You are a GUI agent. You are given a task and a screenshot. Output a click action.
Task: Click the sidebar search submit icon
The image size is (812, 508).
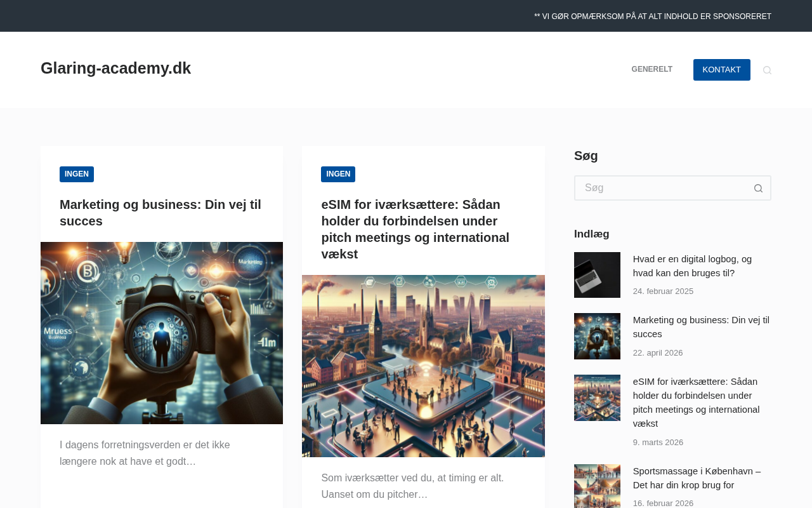758,188
